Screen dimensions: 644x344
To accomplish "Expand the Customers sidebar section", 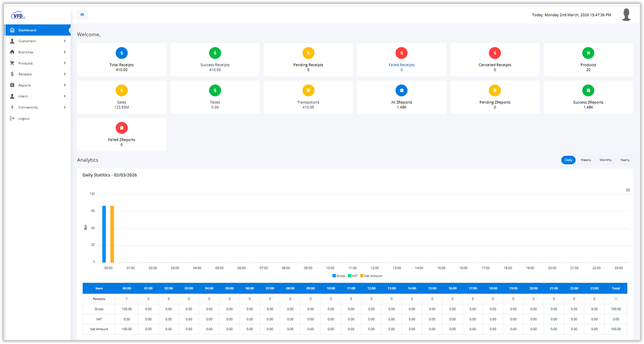I will pyautogui.click(x=38, y=41).
